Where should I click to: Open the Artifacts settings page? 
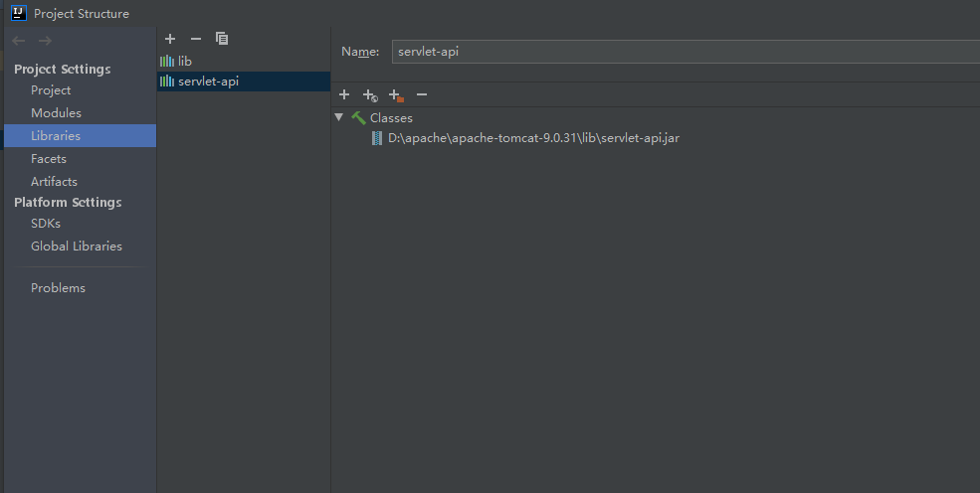[55, 182]
